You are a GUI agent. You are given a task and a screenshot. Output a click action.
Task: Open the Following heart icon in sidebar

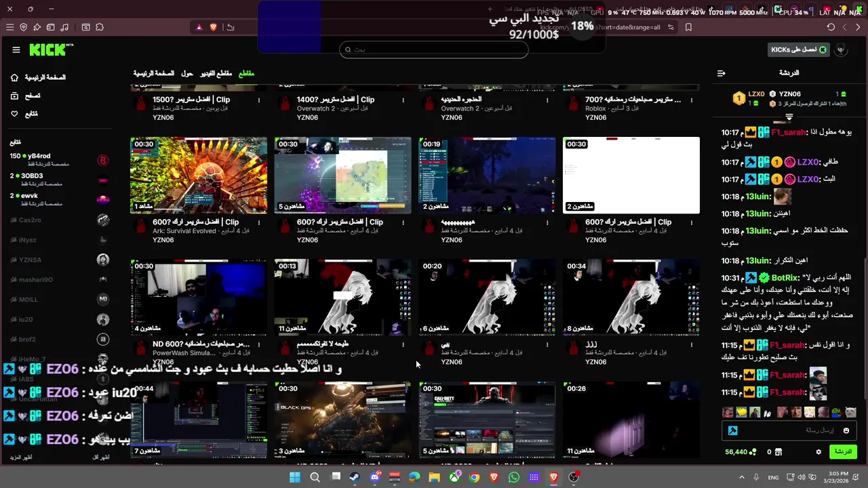(x=14, y=114)
